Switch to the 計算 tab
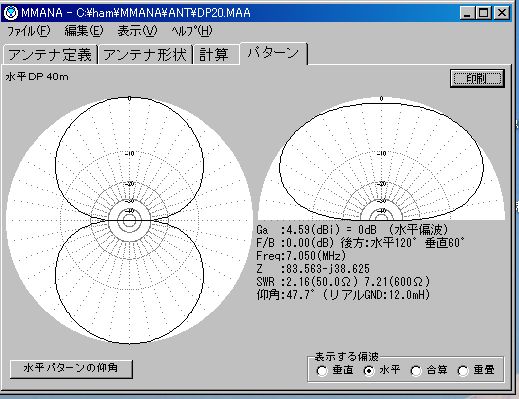Screen dimensions: 519x399 point(214,54)
